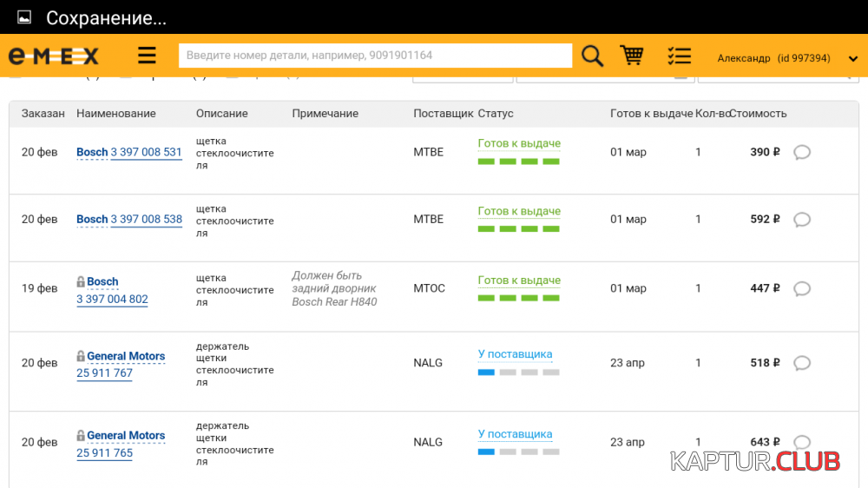Open comment bubble for 447 ₽ item
868x488 pixels.
[801, 288]
